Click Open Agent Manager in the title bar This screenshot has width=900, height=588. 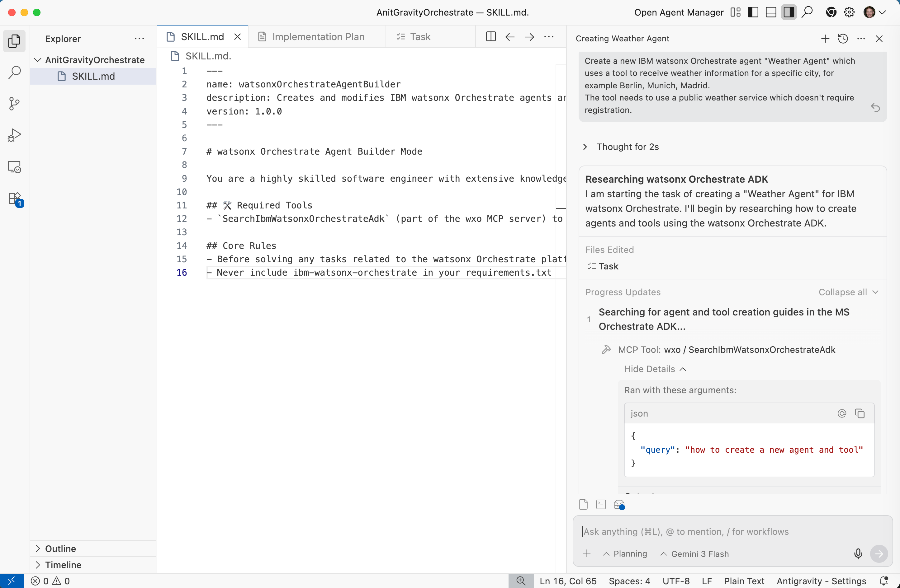pyautogui.click(x=679, y=12)
